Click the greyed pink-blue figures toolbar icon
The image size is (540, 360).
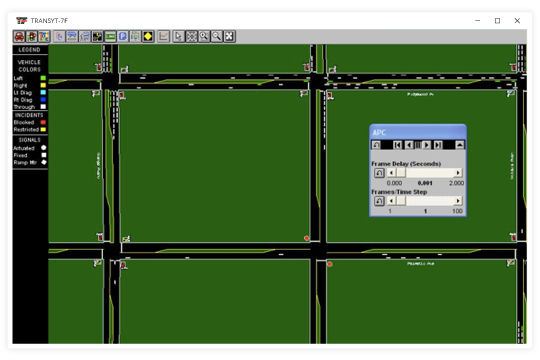tap(59, 37)
